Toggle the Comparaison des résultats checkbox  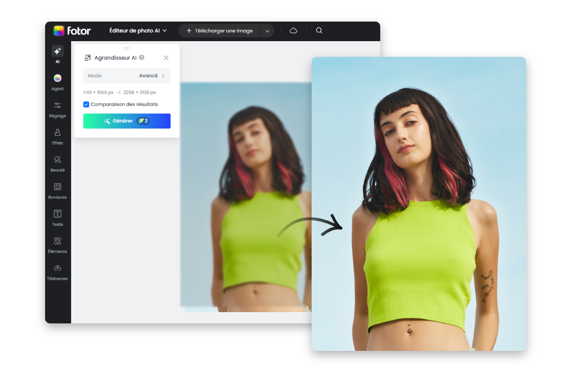86,104
